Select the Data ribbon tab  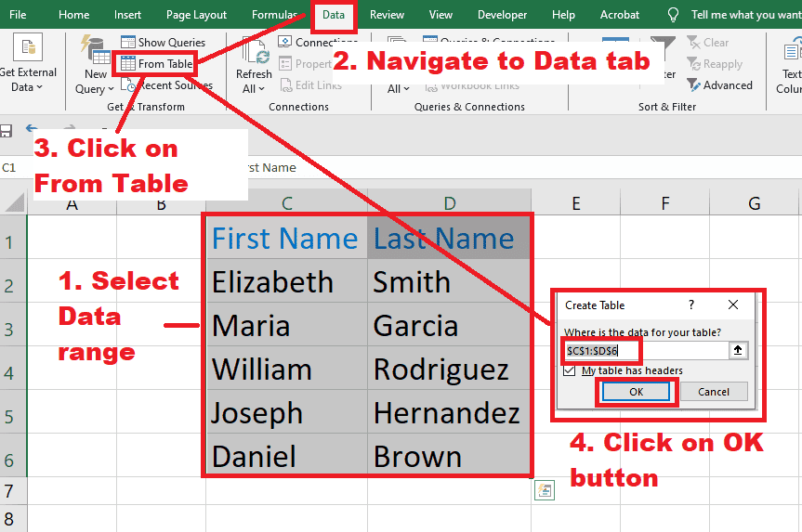coord(333,15)
